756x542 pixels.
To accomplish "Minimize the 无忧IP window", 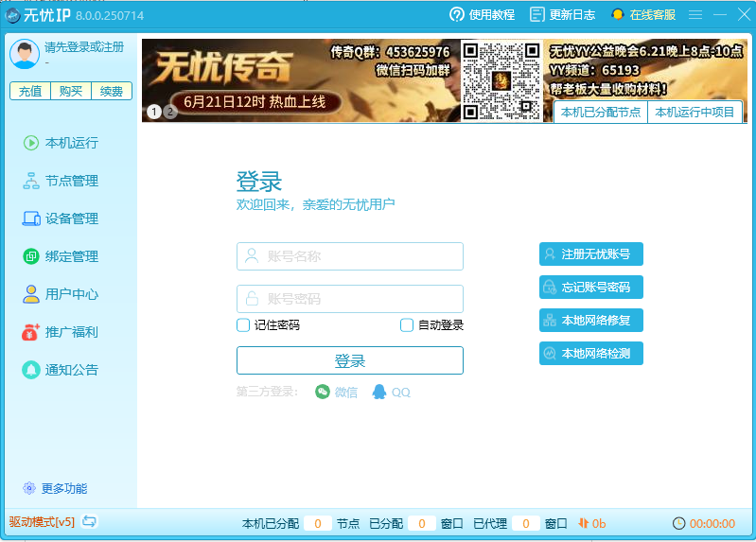I will [720, 15].
